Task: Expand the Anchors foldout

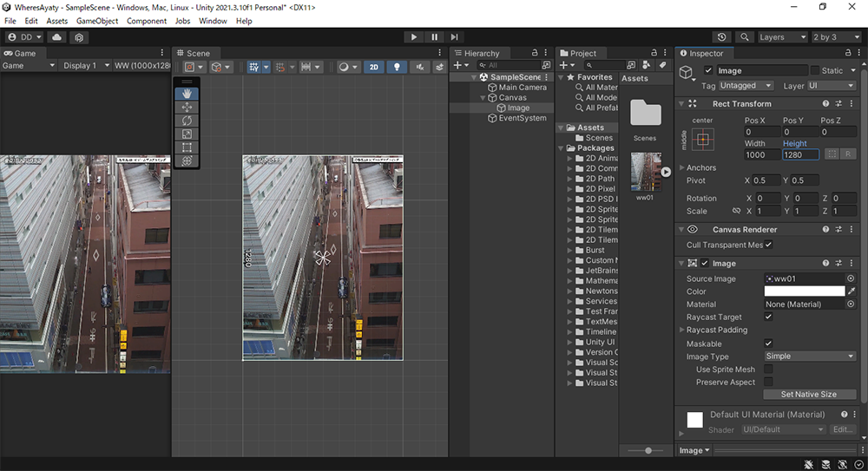Action: pos(682,167)
